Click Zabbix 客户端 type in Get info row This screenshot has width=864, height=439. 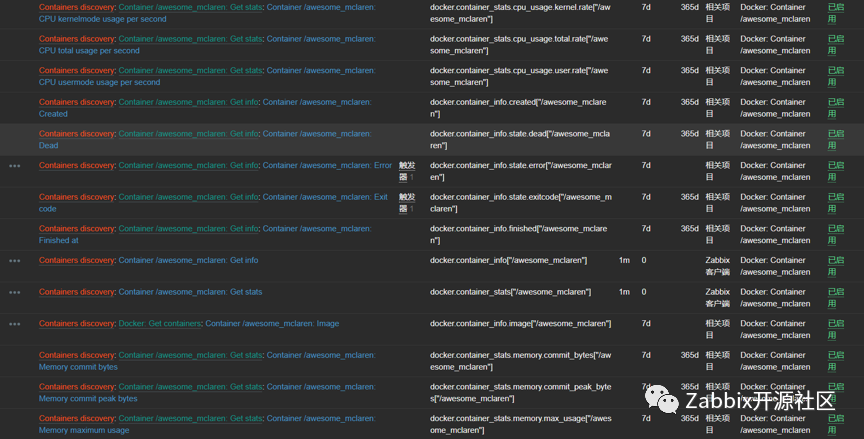[717, 267]
